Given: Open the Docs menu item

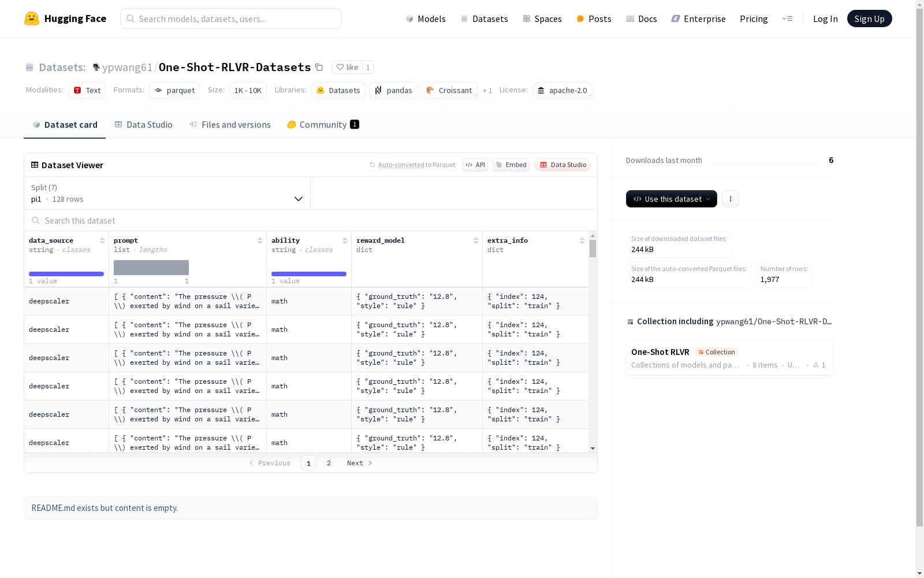Looking at the screenshot, I should click(x=642, y=18).
